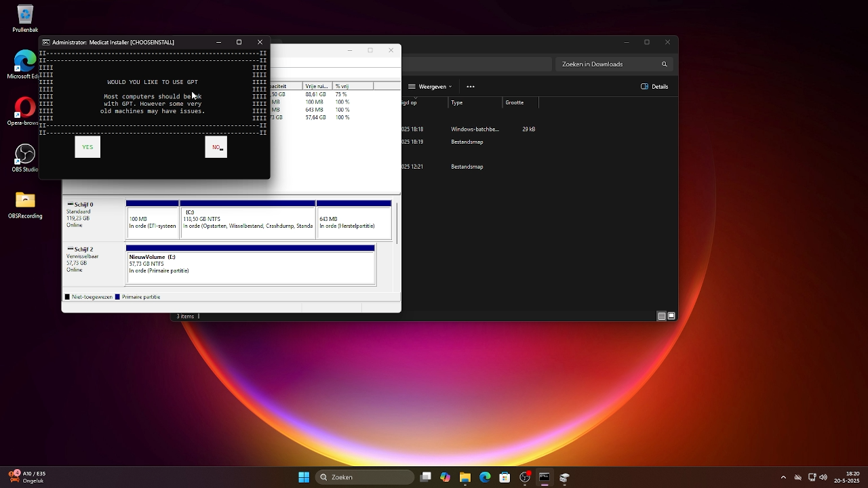Launch the OBS Studio desktop shortcut
Viewport: 868px width, 488px height.
coord(25,158)
